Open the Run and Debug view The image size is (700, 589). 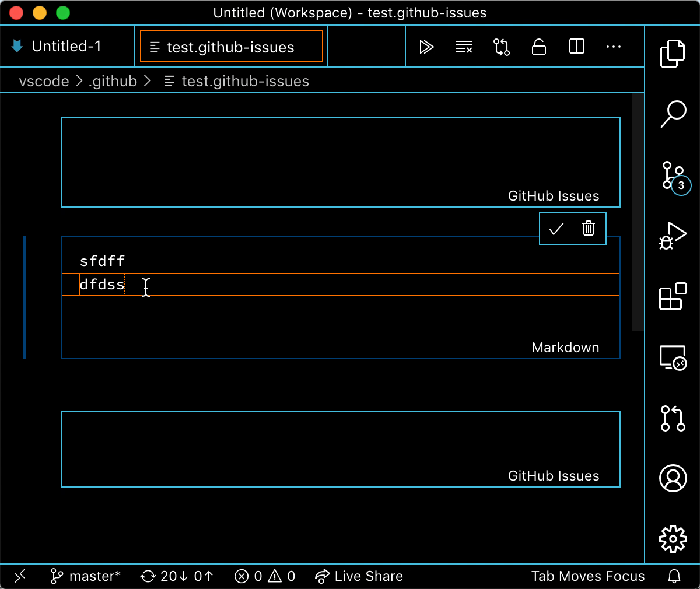click(673, 236)
